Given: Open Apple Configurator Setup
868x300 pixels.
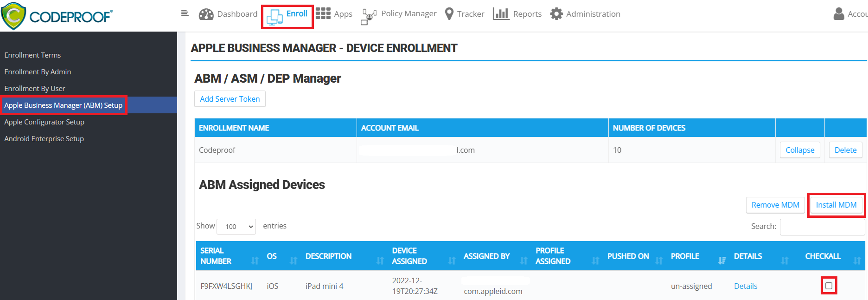Looking at the screenshot, I should click(x=45, y=122).
